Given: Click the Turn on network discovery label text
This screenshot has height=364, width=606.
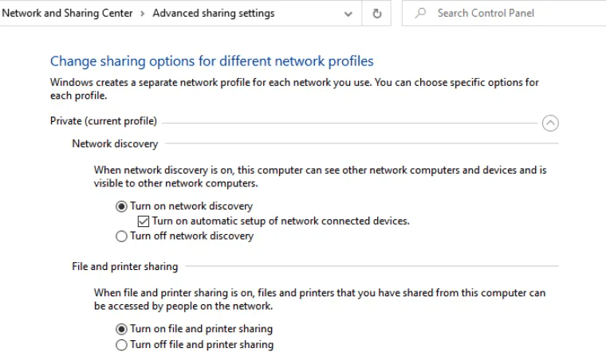Looking at the screenshot, I should 191,206.
